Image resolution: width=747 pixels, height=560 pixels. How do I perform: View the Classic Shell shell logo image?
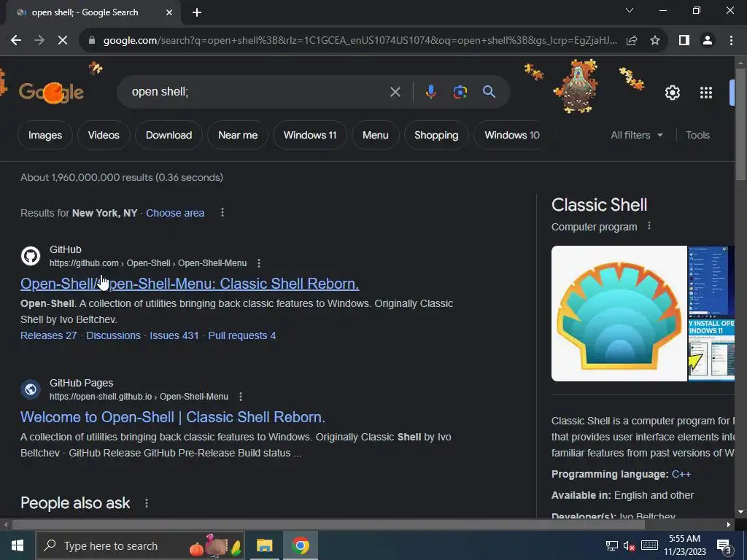click(x=619, y=314)
